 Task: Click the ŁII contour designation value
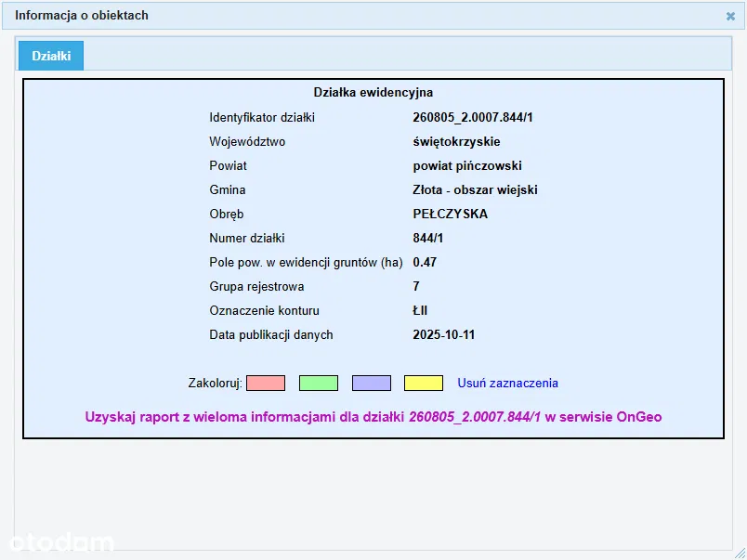click(420, 310)
